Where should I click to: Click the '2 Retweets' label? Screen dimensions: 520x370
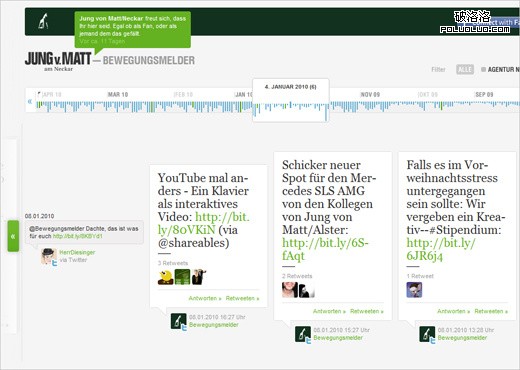coord(297,276)
